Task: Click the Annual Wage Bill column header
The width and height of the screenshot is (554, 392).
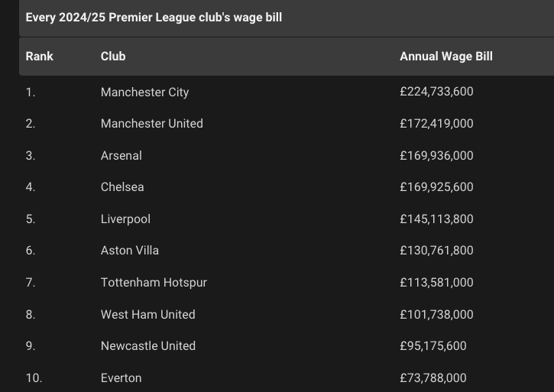Action: pos(446,57)
